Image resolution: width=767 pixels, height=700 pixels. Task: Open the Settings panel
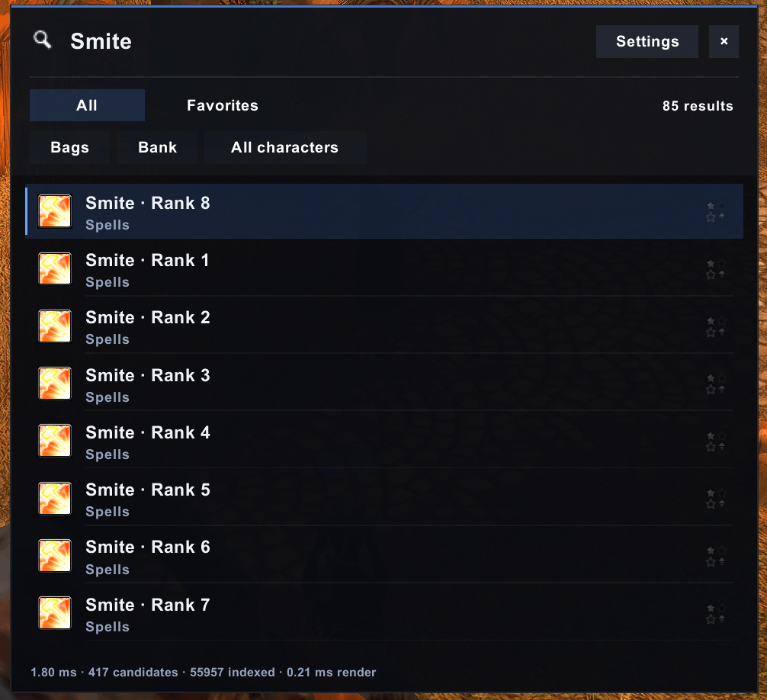pos(647,42)
